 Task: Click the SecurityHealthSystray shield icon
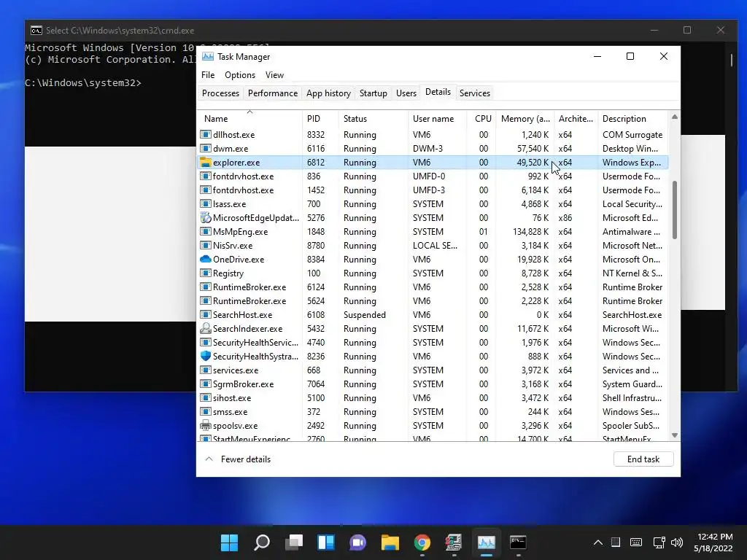coord(205,356)
